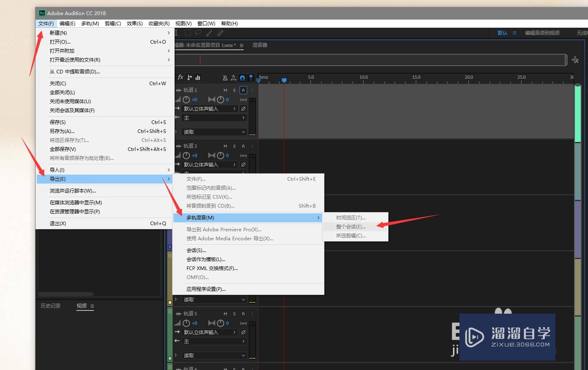This screenshot has width=588, height=370.
Task: Solo 轨道 1 with S button
Action: tap(234, 90)
